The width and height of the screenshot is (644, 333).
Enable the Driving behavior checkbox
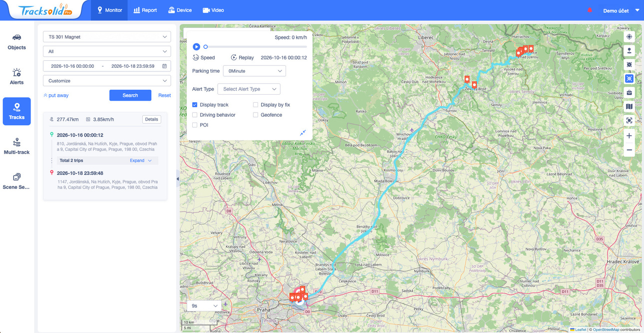[195, 115]
